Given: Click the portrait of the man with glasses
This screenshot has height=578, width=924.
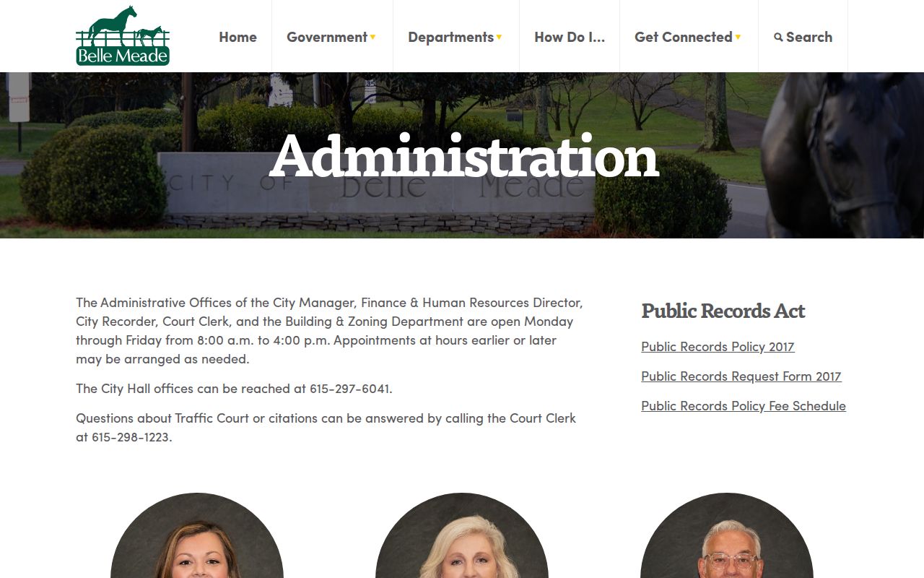Looking at the screenshot, I should pyautogui.click(x=727, y=535).
